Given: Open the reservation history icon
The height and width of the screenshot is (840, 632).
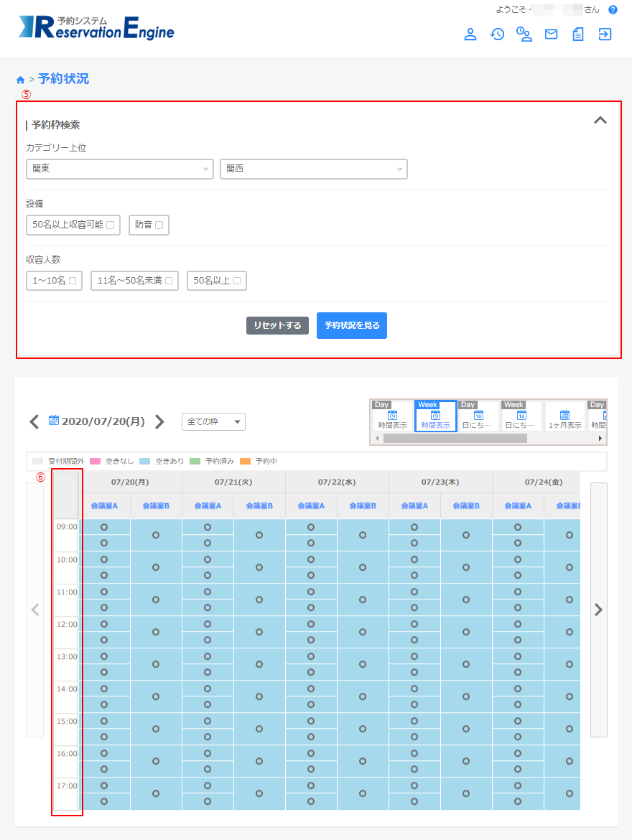Looking at the screenshot, I should coord(497,34).
